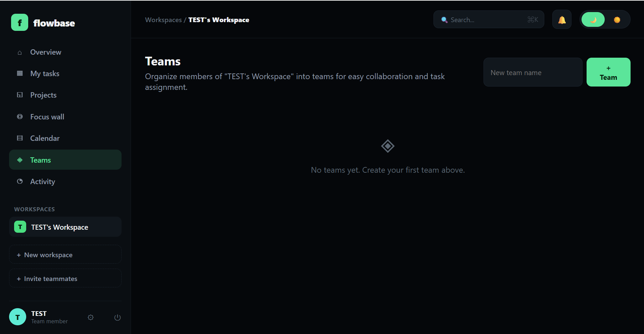This screenshot has width=644, height=334.
Task: Click the Activity clock icon
Action: pos(20,181)
